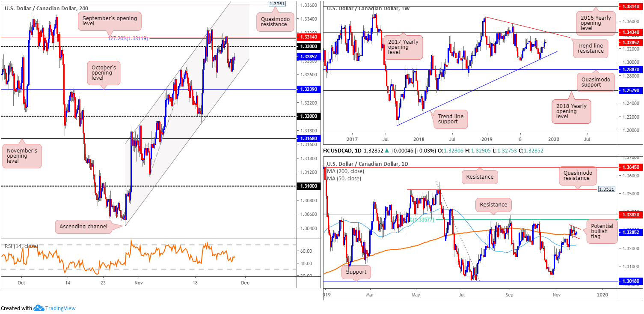Select the red 1.33140 price label
644x314 pixels.
point(309,38)
